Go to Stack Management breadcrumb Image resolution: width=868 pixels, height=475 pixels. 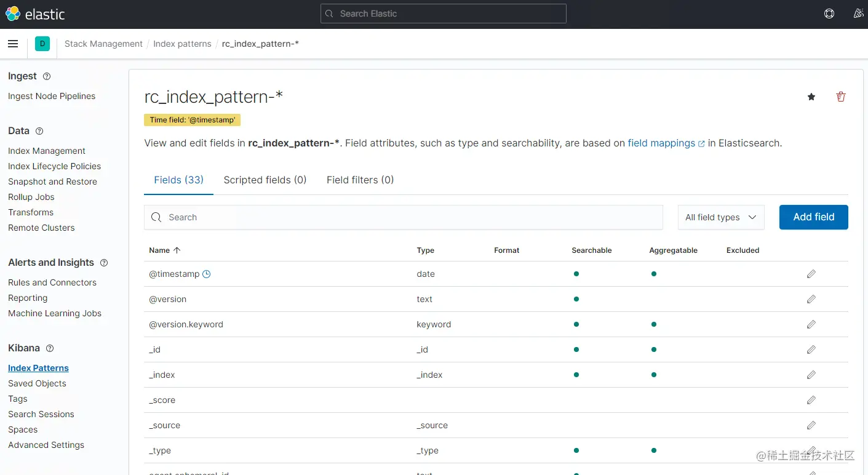coord(103,44)
